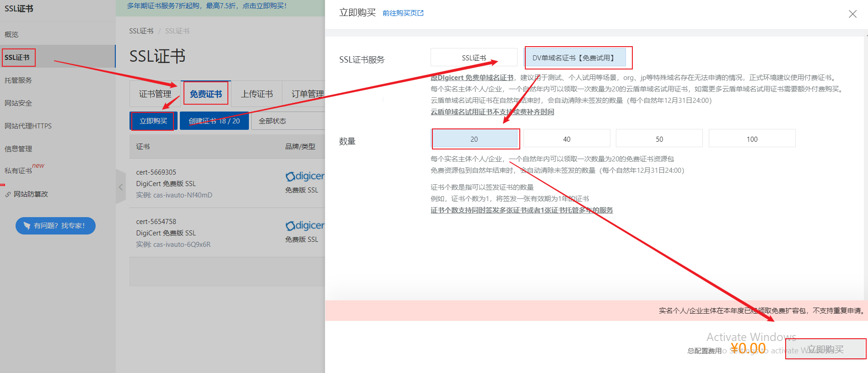Screen dimensions: 868x373
Task: Select the SSL证书 service option
Action: [474, 58]
